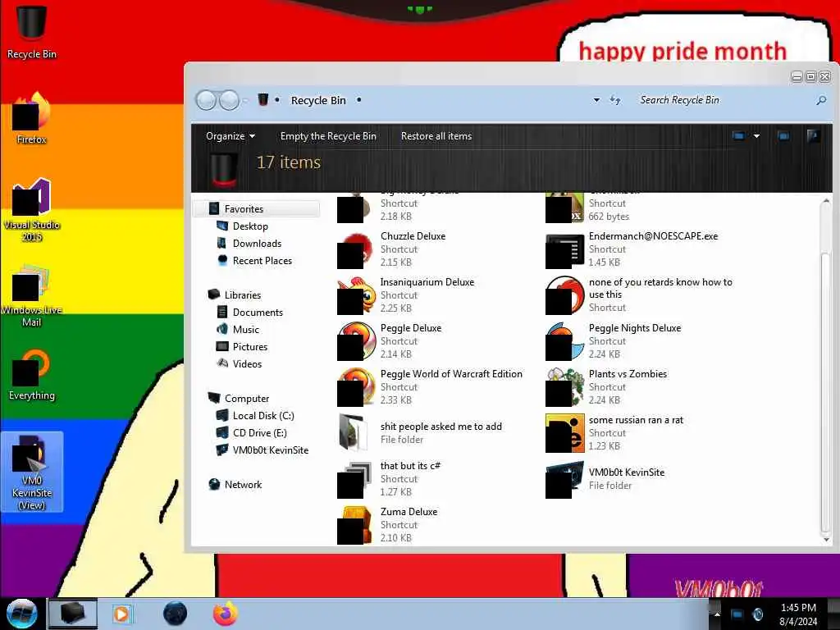
Task: Click the round system tray icon
Action: click(757, 614)
